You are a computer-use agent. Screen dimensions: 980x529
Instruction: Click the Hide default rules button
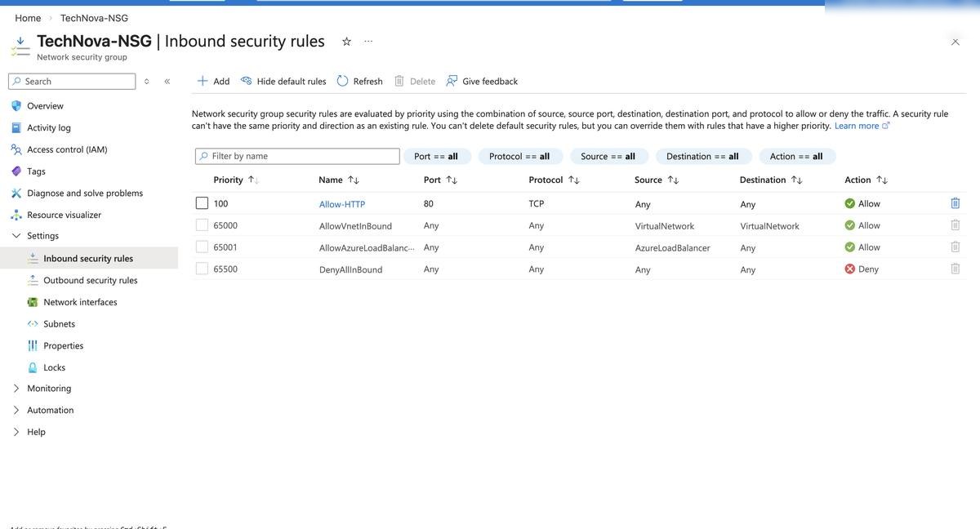coord(283,81)
